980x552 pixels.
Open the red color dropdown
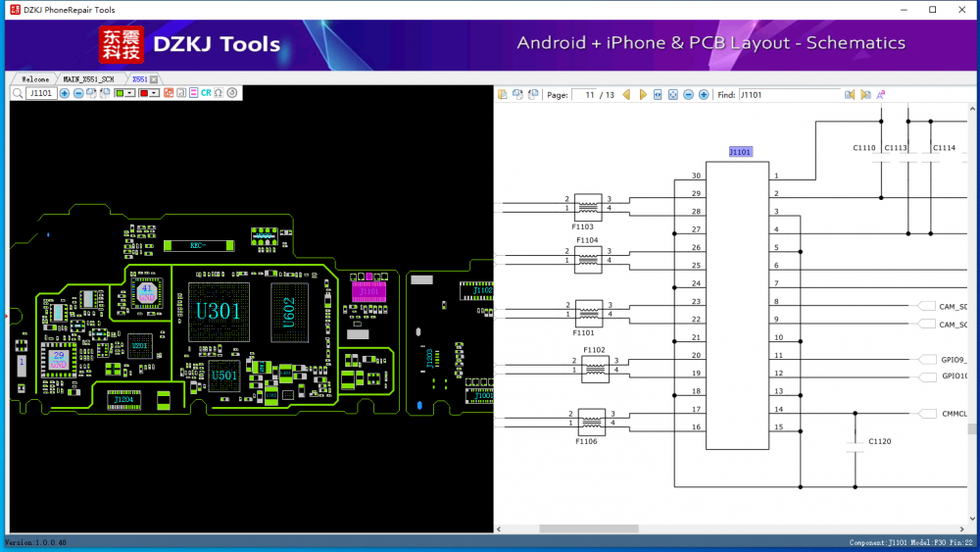(x=154, y=93)
